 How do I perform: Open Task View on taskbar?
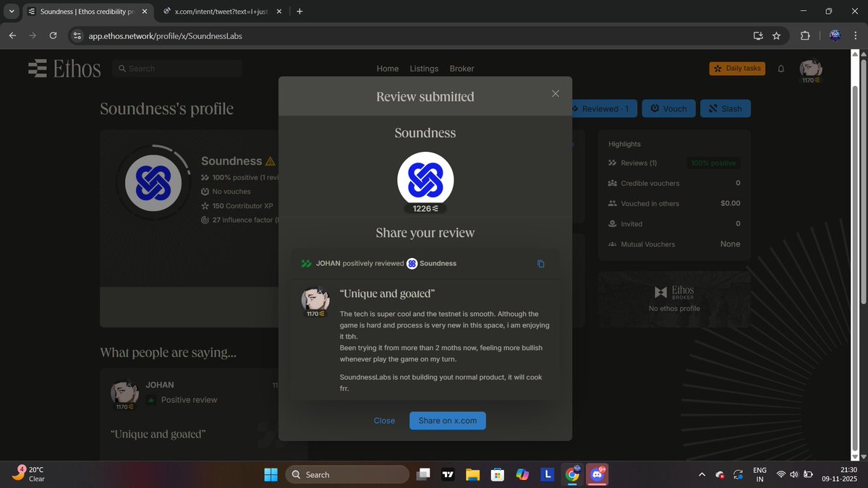click(x=423, y=474)
